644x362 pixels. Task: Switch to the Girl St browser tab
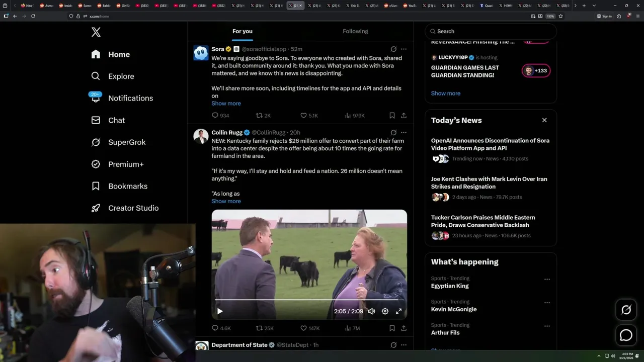(124, 6)
